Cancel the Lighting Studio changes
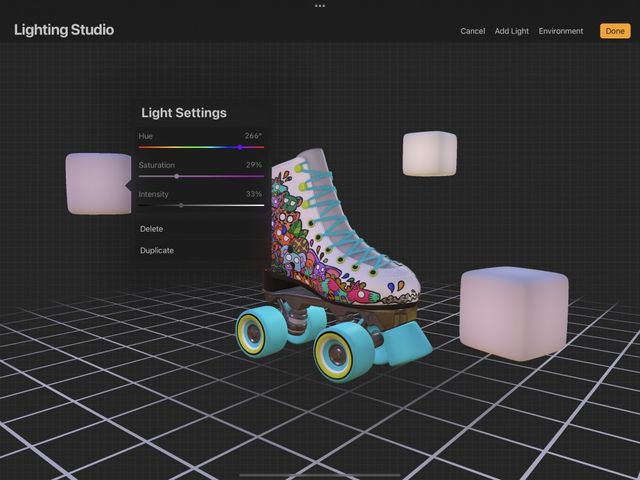Screen dimensions: 640x480 point(473,31)
